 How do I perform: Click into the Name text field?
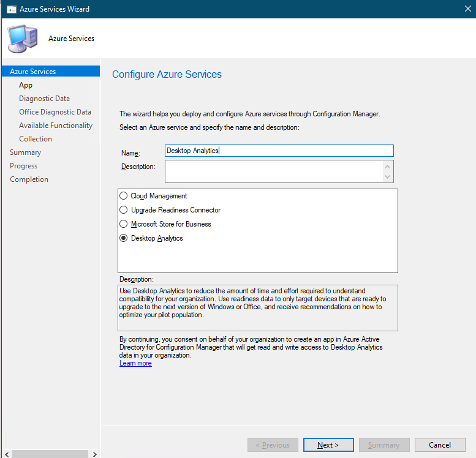(x=279, y=151)
